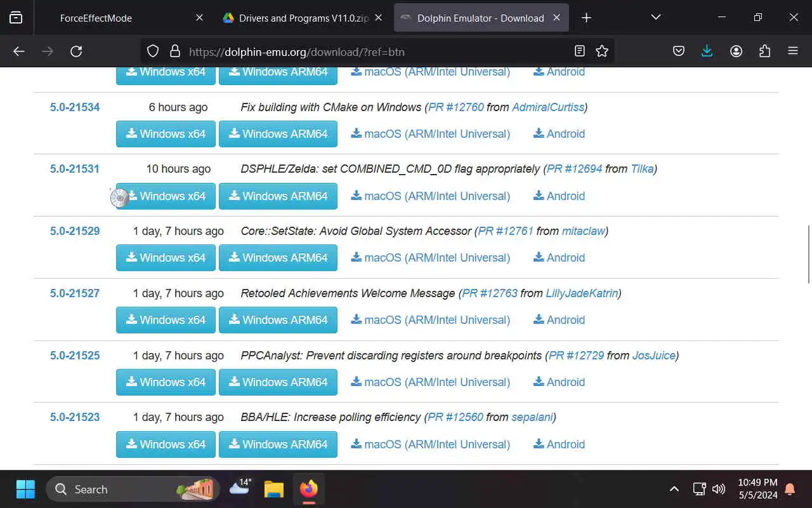The height and width of the screenshot is (508, 812).
Task: Switch to Drivers and Programs V11.0.zip tab
Action: coord(303,18)
